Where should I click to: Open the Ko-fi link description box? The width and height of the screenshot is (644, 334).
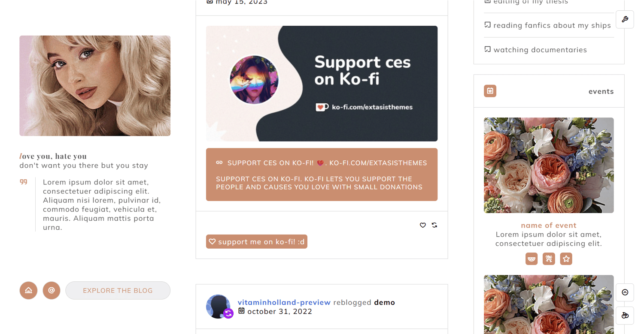(x=322, y=175)
